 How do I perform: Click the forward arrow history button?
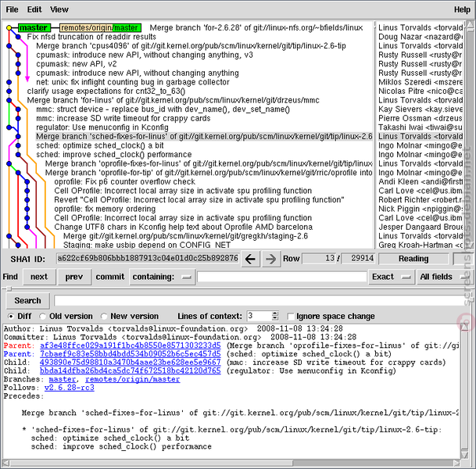pyautogui.click(x=270, y=259)
